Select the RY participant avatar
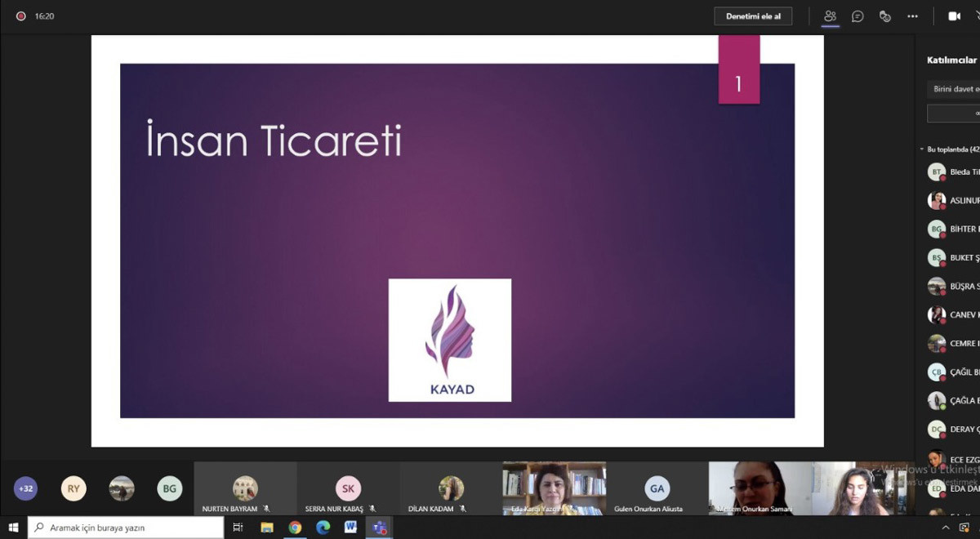The height and width of the screenshot is (539, 980). (x=73, y=488)
